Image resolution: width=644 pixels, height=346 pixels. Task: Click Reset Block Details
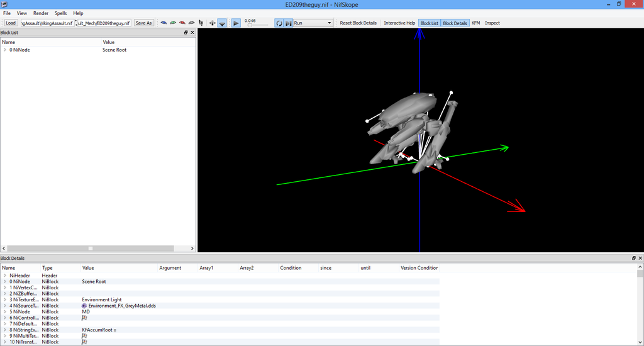click(x=358, y=23)
